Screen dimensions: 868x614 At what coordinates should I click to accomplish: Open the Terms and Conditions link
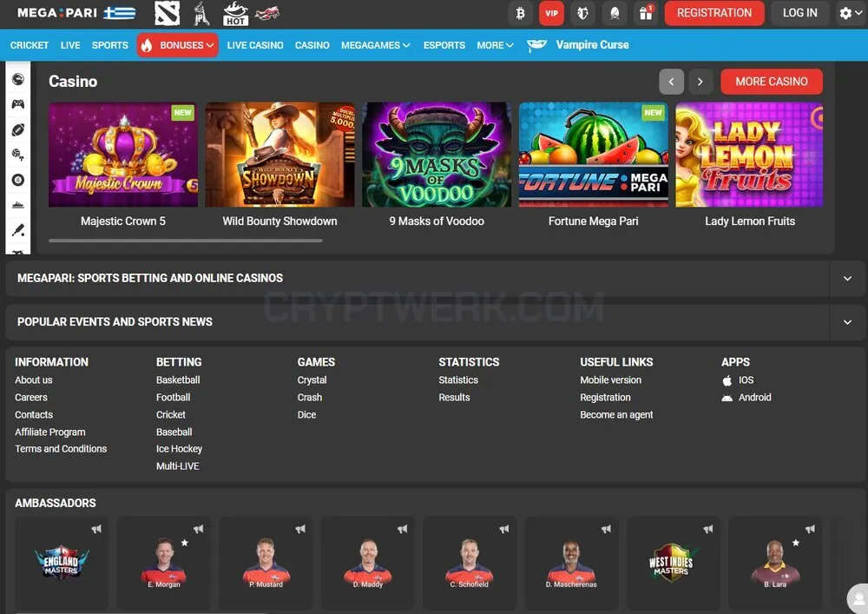tap(61, 448)
